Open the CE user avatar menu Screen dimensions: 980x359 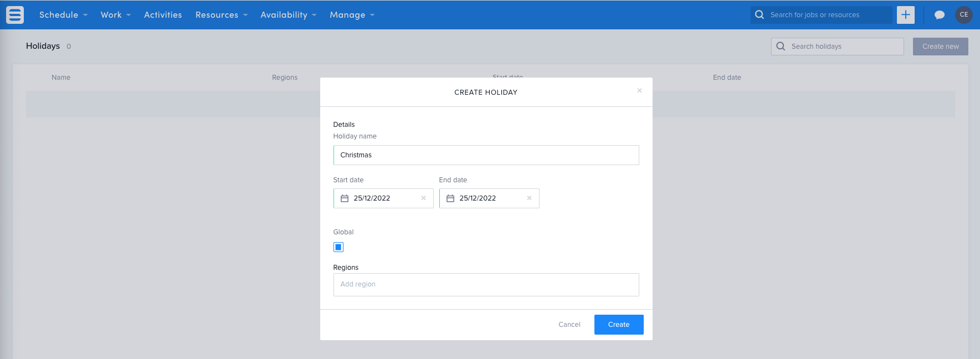(x=963, y=15)
